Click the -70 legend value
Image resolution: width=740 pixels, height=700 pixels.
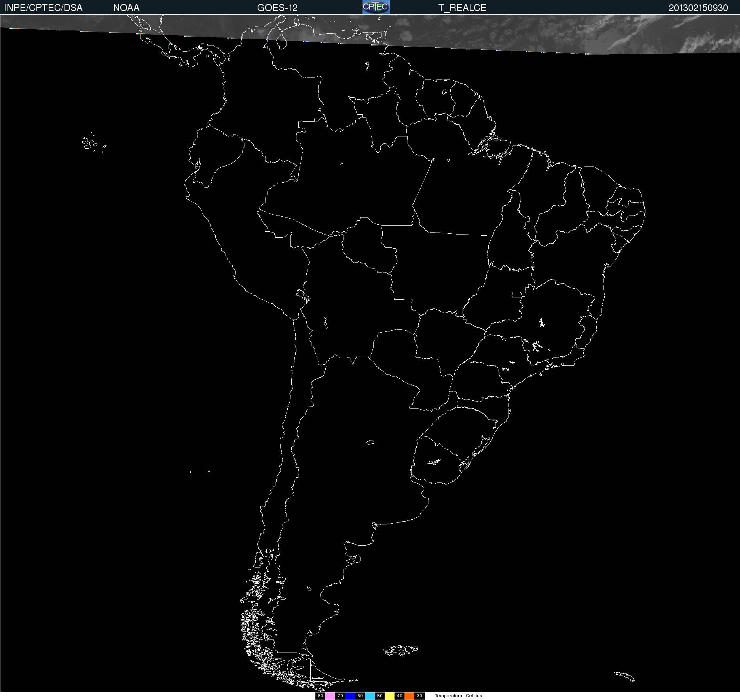tap(340, 696)
